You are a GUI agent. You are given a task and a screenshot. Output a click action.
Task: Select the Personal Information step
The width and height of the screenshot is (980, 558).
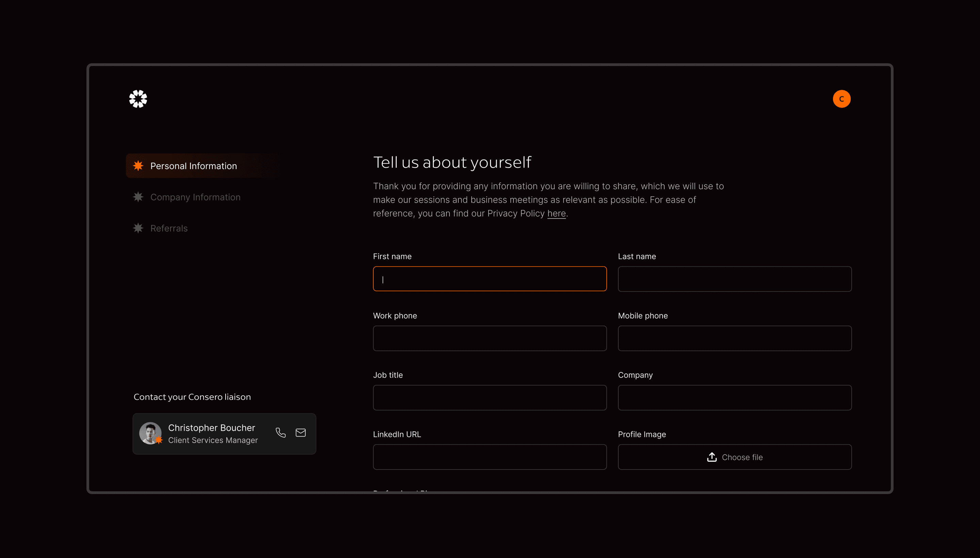coord(193,166)
